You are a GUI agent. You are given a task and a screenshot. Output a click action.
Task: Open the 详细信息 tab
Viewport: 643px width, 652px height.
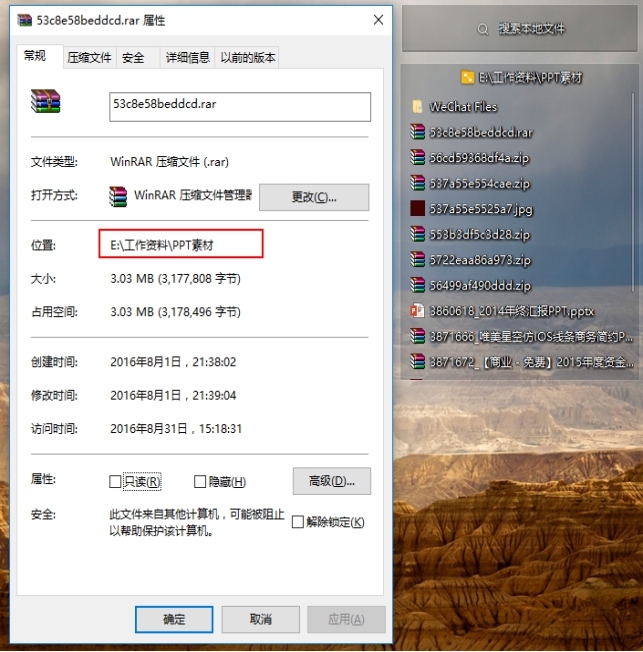(x=187, y=58)
